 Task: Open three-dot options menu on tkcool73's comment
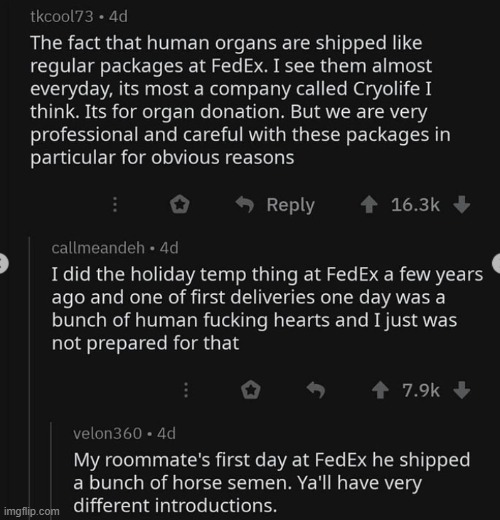pyautogui.click(x=115, y=204)
